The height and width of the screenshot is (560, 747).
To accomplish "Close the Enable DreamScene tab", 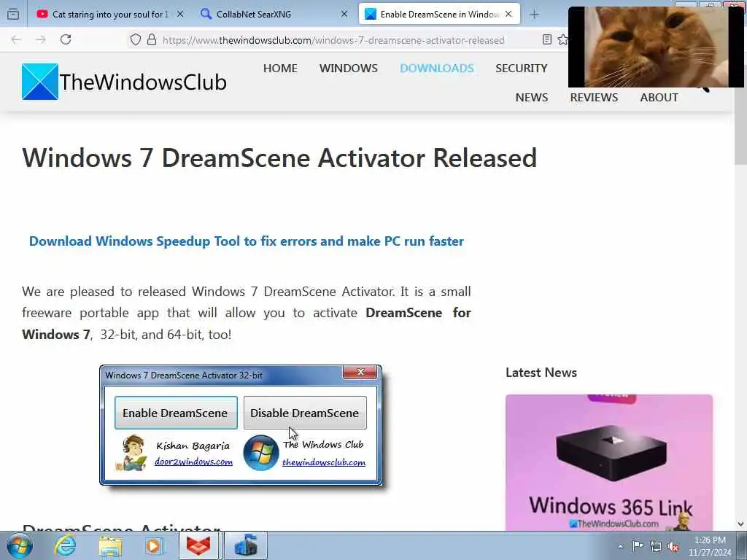I will point(508,15).
